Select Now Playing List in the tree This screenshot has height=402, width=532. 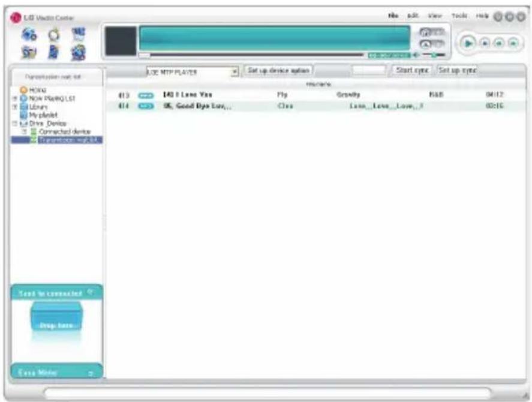pyautogui.click(x=52, y=98)
